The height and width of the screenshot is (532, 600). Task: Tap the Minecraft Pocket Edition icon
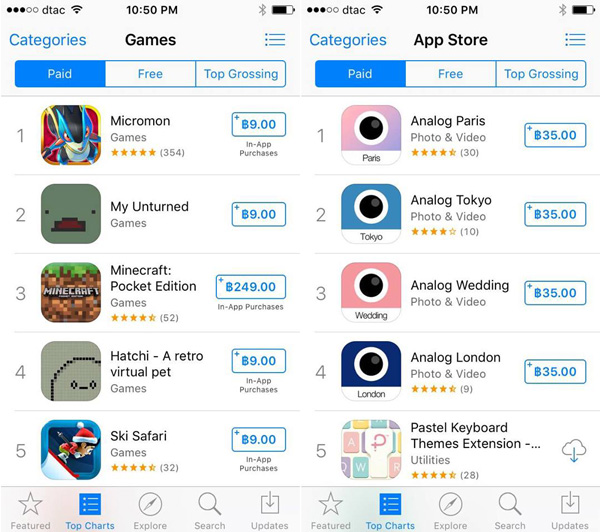coord(71,292)
